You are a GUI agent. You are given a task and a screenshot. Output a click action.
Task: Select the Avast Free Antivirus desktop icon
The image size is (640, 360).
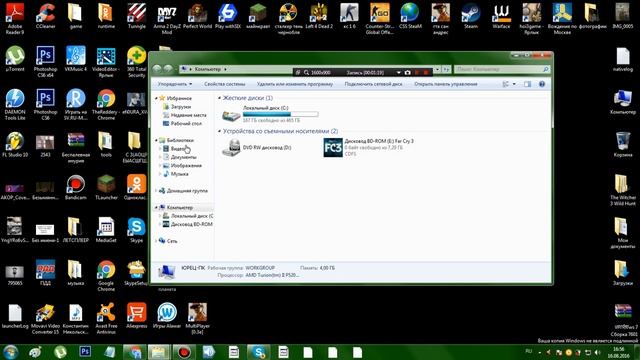[x=106, y=318]
